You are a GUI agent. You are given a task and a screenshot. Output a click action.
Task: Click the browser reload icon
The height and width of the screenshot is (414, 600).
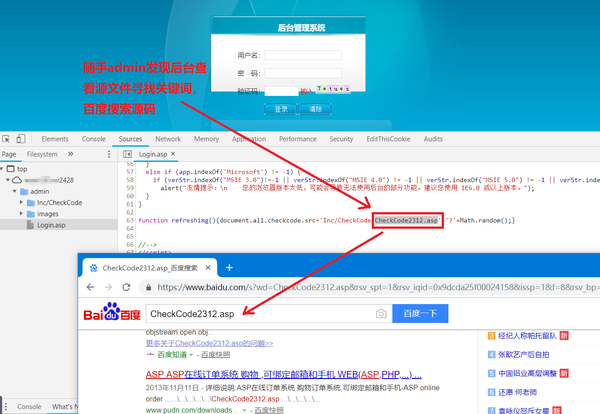pos(126,287)
